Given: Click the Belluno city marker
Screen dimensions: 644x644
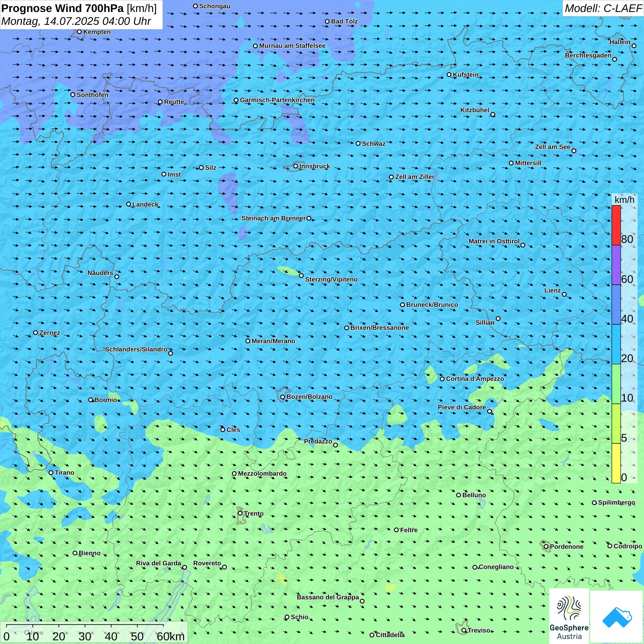Looking at the screenshot, I should (458, 495).
